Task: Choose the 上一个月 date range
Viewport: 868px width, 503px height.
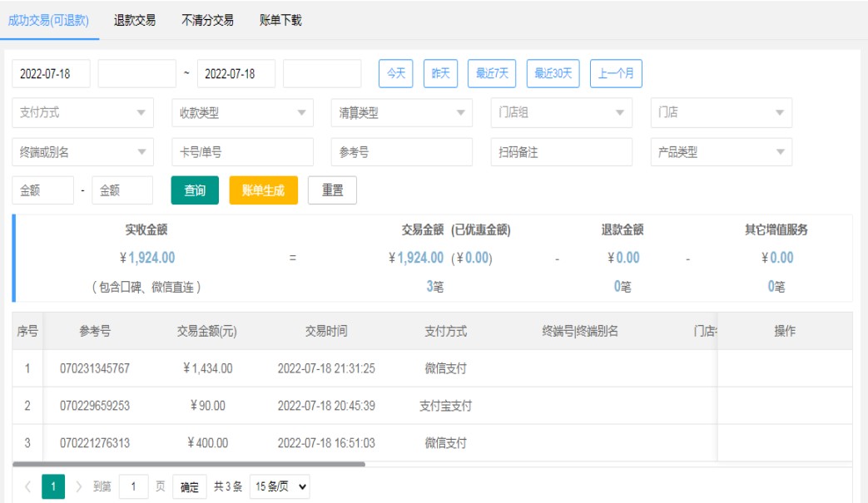Action: (x=616, y=73)
